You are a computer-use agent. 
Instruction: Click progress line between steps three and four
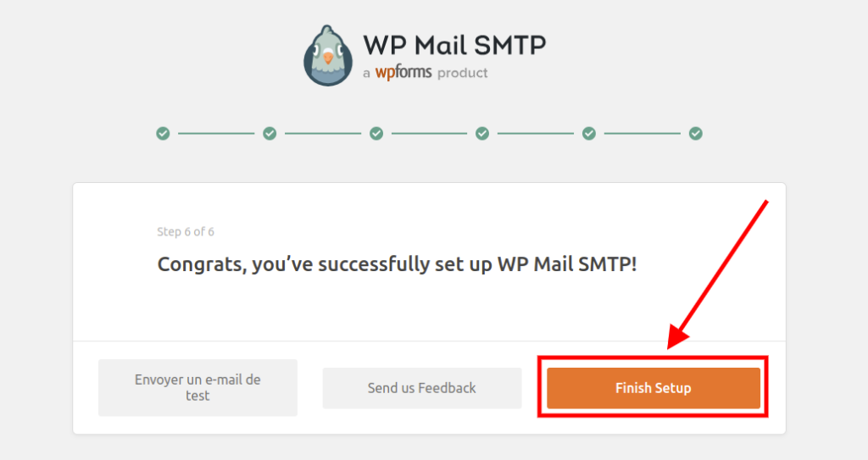(x=429, y=133)
